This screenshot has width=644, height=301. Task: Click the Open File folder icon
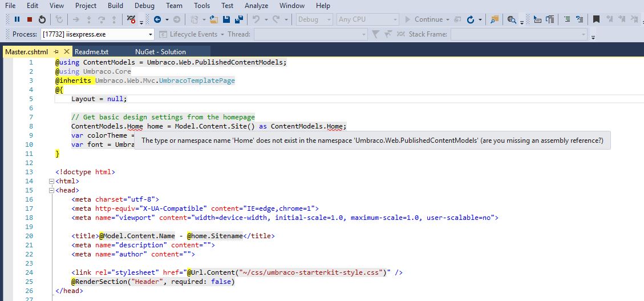pyautogui.click(x=213, y=19)
